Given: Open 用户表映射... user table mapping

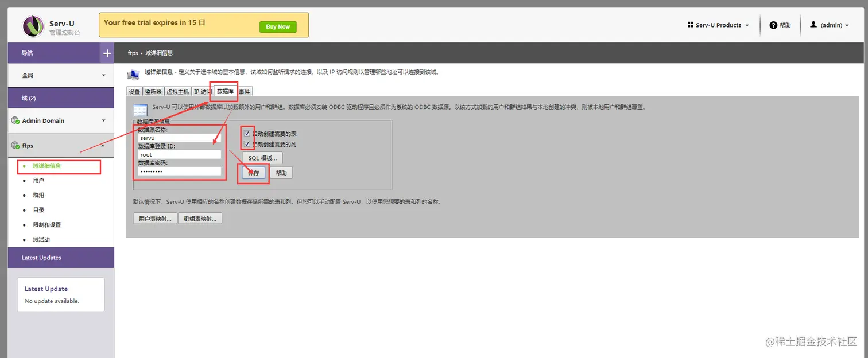Looking at the screenshot, I should (x=154, y=219).
